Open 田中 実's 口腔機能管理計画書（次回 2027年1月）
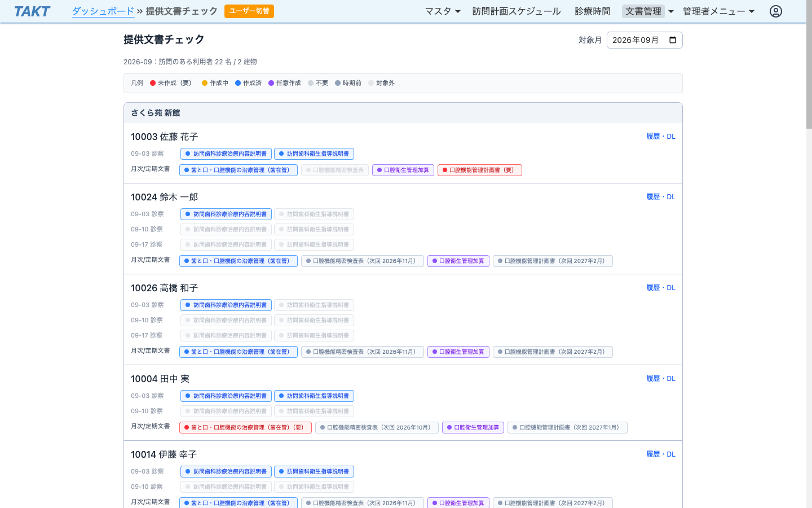This screenshot has width=812, height=508. (x=567, y=427)
